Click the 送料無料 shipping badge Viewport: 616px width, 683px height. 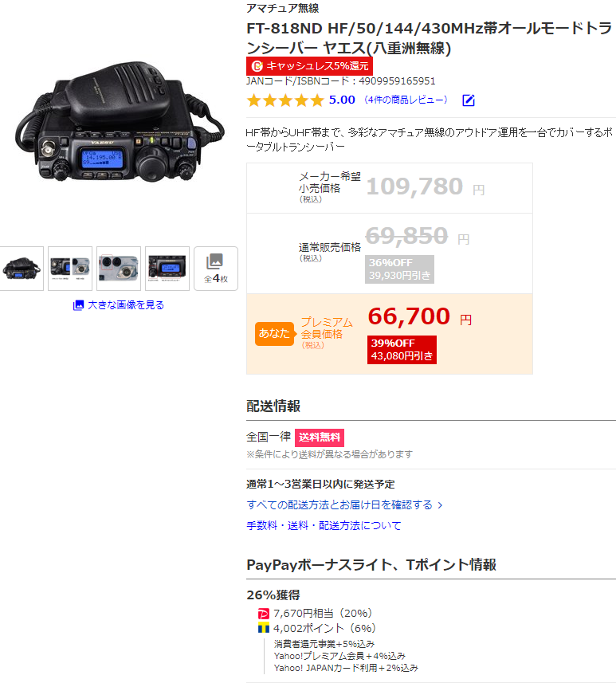[x=320, y=438]
